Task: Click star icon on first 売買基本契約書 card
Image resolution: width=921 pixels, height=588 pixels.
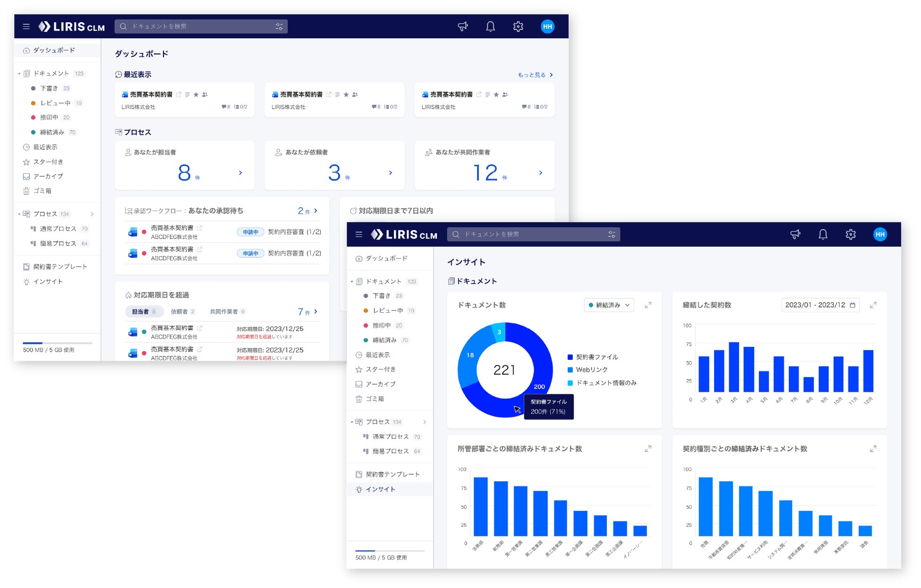Action: (196, 94)
